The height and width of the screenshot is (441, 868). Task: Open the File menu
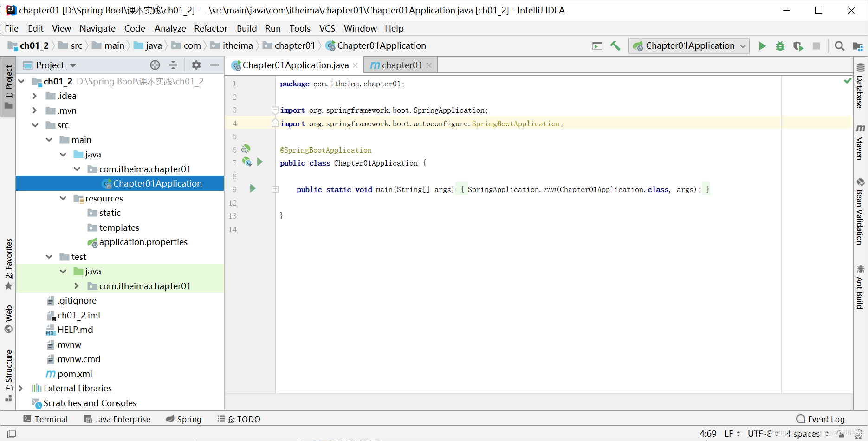point(12,28)
